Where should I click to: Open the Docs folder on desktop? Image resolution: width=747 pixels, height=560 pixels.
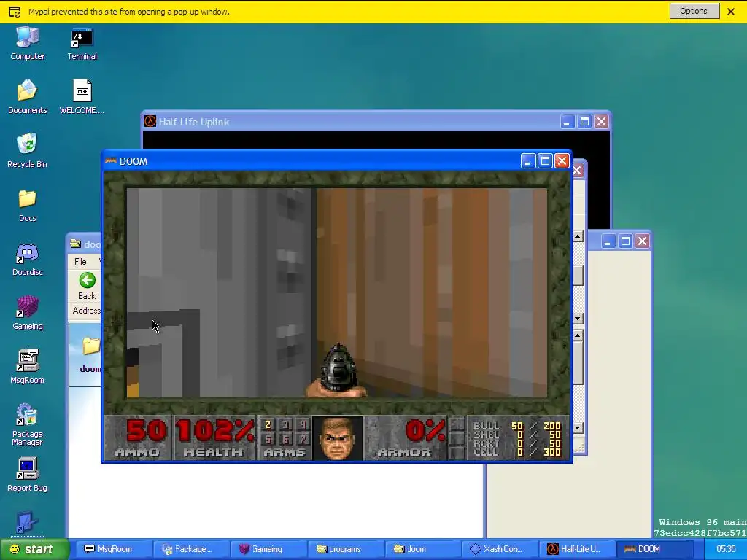tap(27, 205)
